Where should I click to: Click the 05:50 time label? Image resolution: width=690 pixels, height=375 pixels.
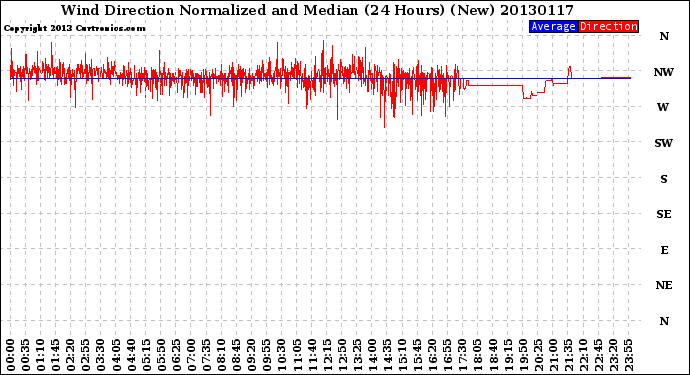click(x=161, y=355)
